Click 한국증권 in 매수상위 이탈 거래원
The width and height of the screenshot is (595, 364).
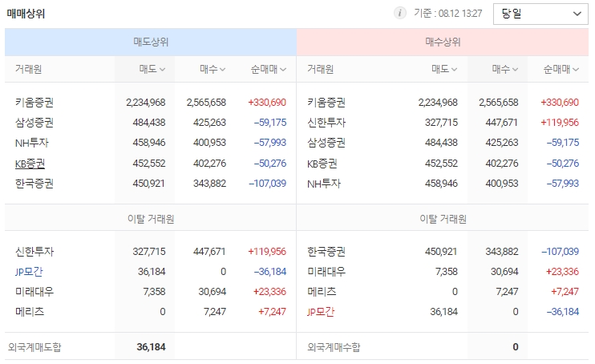pos(326,252)
